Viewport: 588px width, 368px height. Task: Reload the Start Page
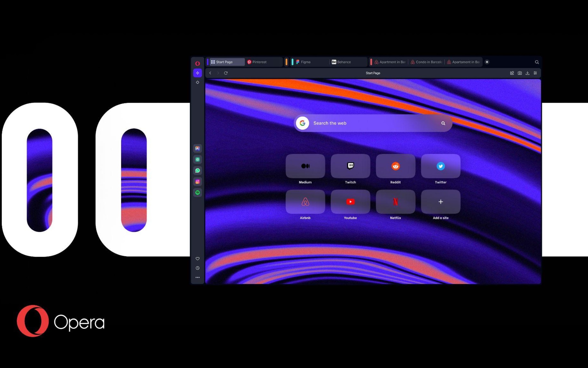226,73
